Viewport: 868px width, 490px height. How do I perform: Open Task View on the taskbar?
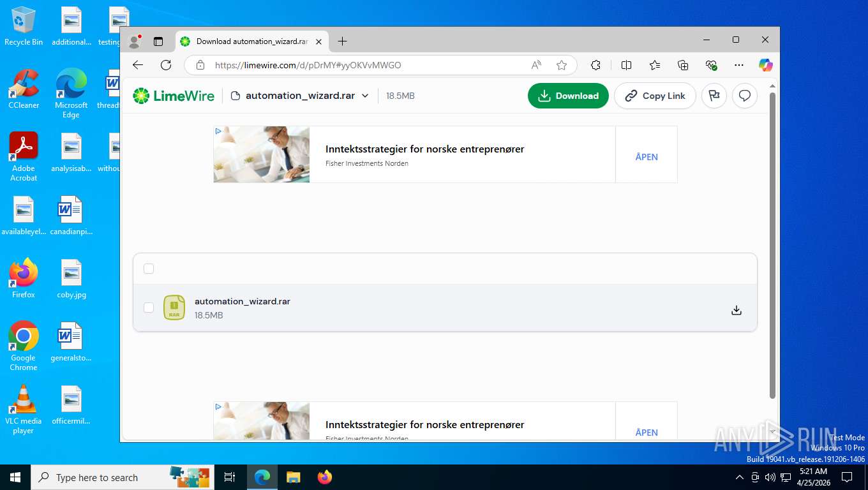(230, 477)
